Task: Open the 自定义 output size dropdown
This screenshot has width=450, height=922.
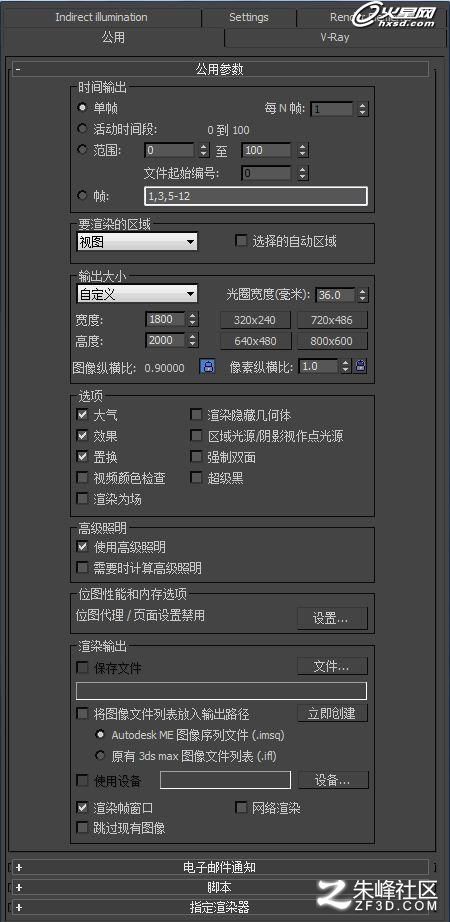Action: pyautogui.click(x=137, y=294)
